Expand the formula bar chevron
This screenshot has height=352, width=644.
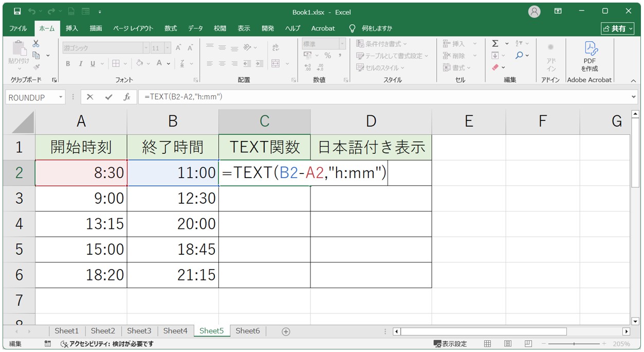(633, 97)
